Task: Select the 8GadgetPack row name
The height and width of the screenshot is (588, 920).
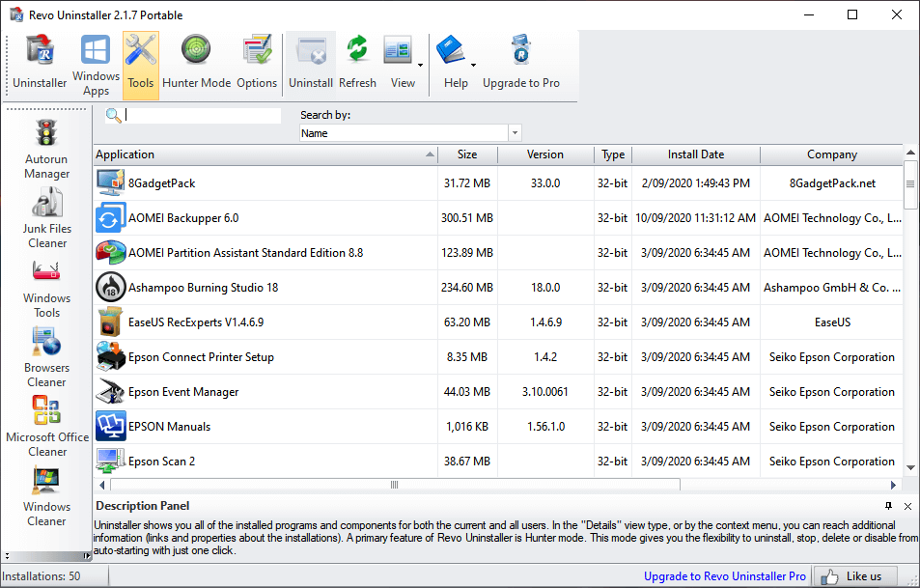Action: point(162,183)
